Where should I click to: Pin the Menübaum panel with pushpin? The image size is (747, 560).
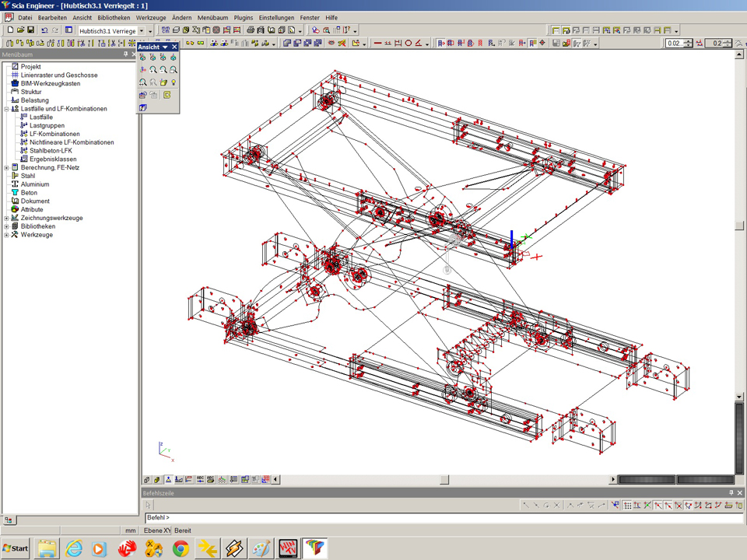coord(125,55)
